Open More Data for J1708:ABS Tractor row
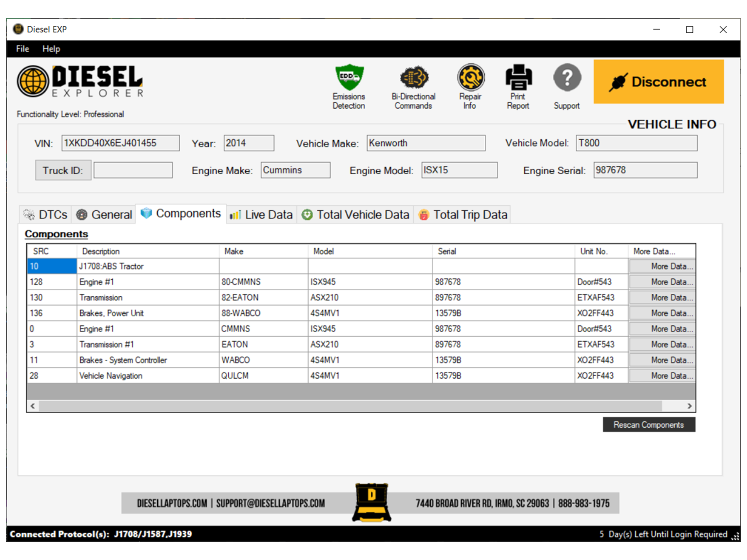The width and height of the screenshot is (747, 560). [x=662, y=266]
